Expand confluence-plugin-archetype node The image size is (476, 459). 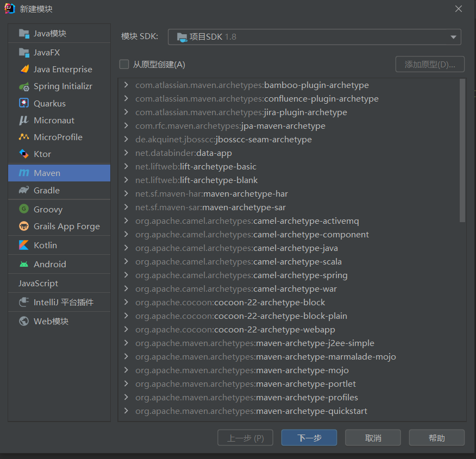[x=126, y=99]
